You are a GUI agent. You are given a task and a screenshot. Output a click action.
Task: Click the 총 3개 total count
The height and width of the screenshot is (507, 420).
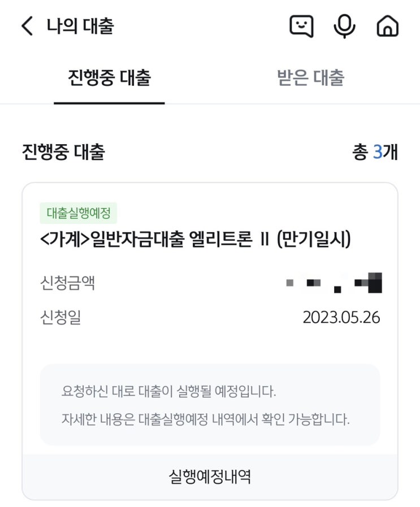(x=375, y=152)
